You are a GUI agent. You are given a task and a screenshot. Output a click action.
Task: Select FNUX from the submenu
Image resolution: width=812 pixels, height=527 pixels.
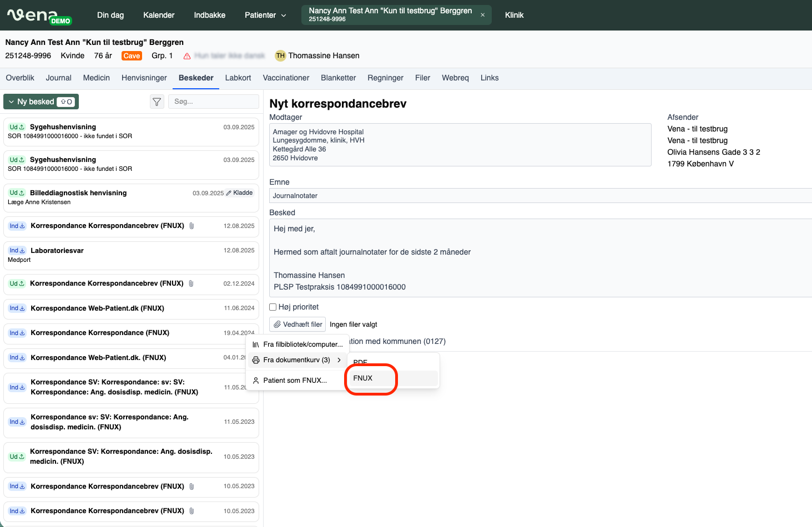(363, 378)
